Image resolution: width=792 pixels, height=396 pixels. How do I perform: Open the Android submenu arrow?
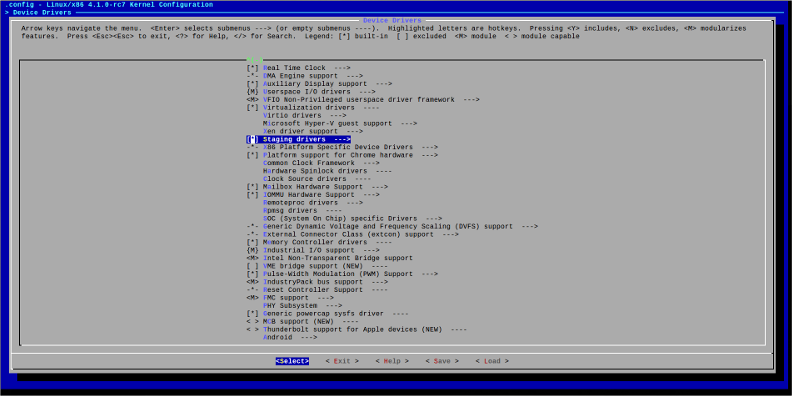click(x=309, y=337)
